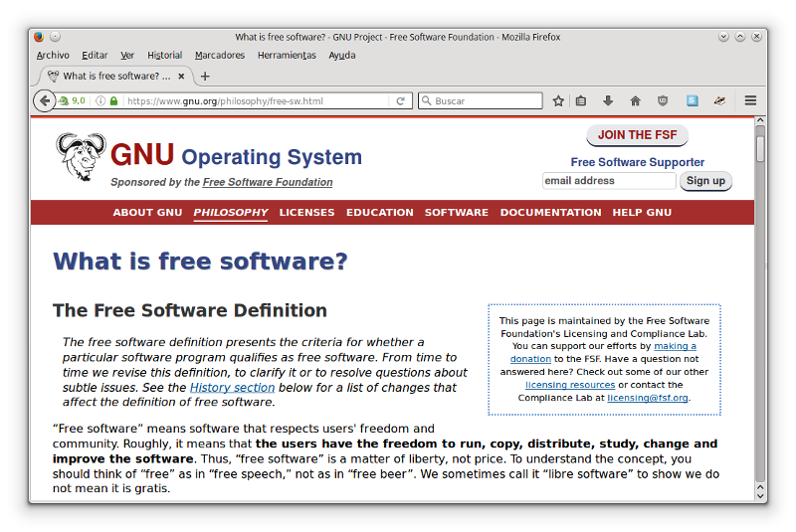796x532 pixels.
Task: Show bookmarks list icon in toolbar
Action: coord(582,100)
